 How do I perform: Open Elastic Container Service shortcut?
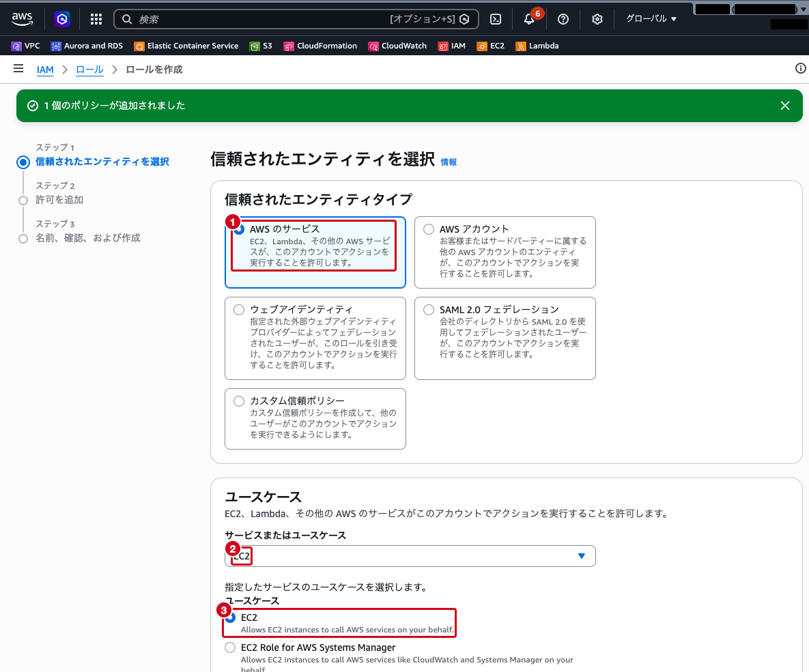(186, 46)
